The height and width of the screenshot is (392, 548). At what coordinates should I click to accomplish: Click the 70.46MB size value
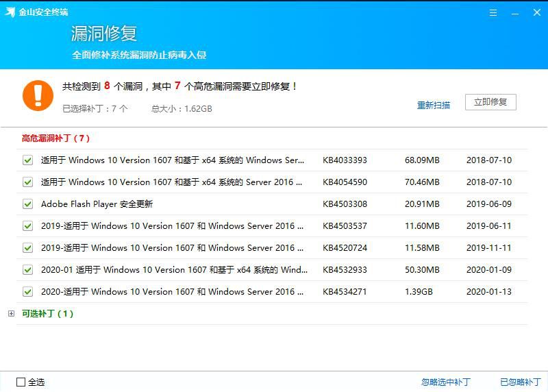point(422,182)
